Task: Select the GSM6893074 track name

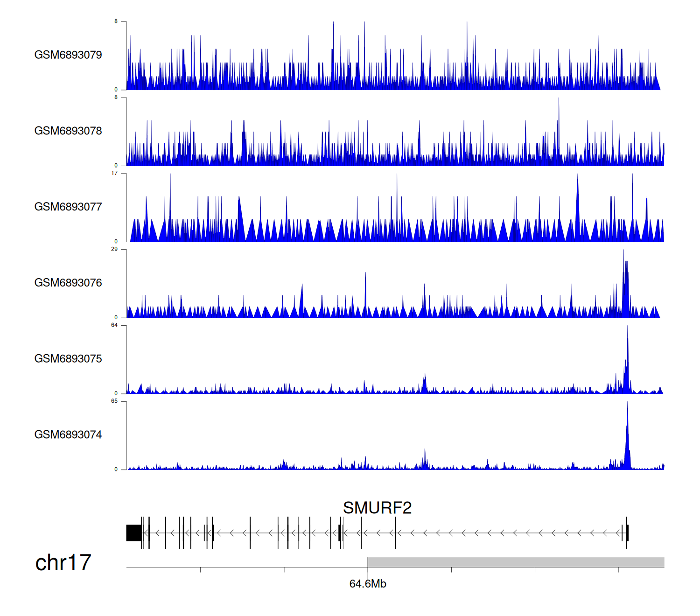Action: (68, 435)
